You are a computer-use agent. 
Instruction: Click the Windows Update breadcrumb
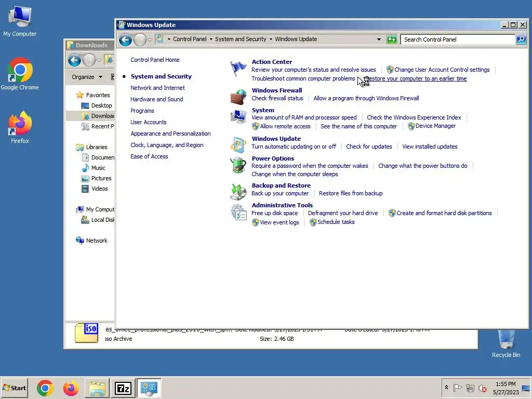[296, 39]
